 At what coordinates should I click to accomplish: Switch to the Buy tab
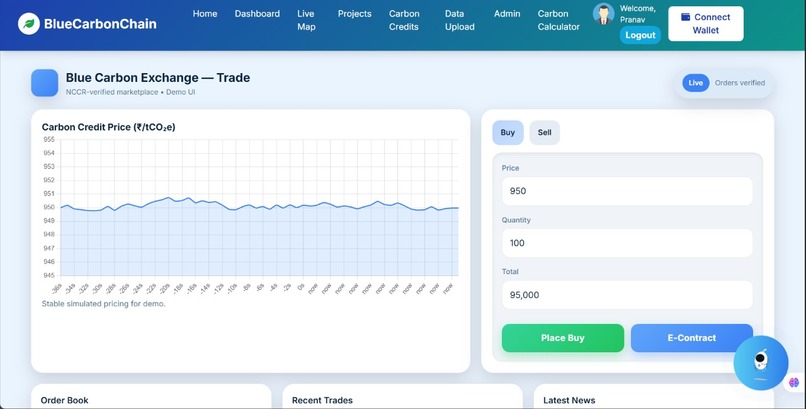[508, 133]
